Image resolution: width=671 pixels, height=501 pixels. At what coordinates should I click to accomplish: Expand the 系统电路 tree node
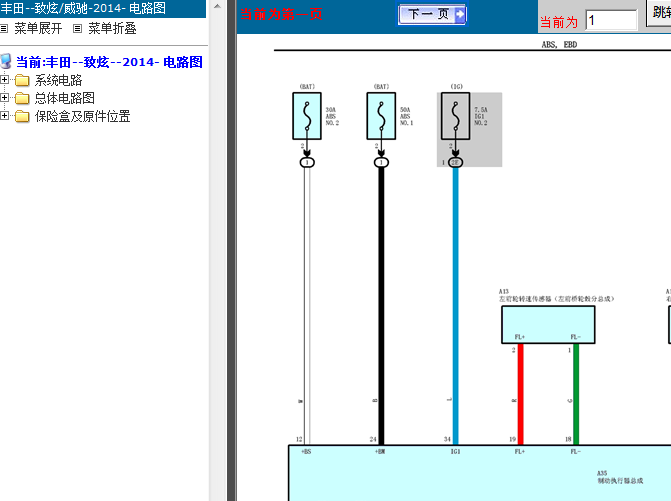4,80
